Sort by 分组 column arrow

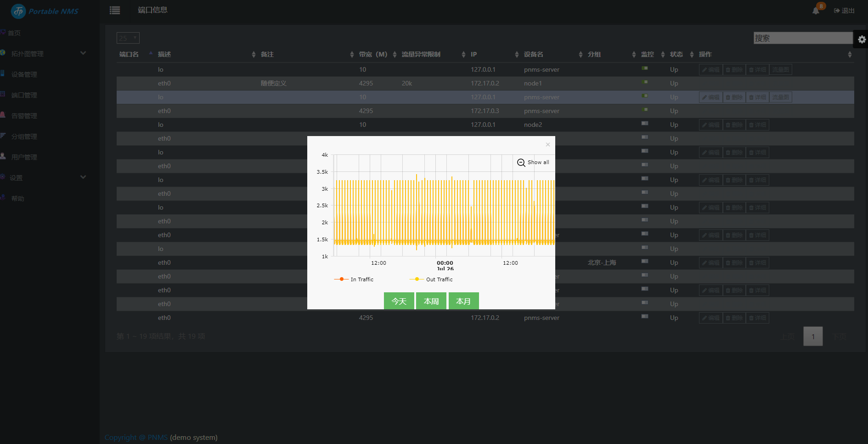634,55
